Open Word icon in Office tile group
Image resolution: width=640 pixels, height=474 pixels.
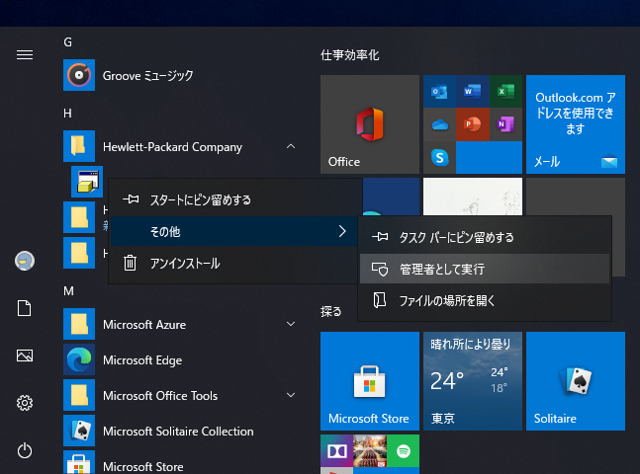click(x=472, y=91)
